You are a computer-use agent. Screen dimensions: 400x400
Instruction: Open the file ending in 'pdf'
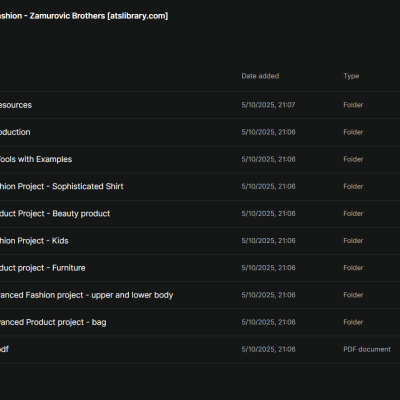[x=4, y=349]
